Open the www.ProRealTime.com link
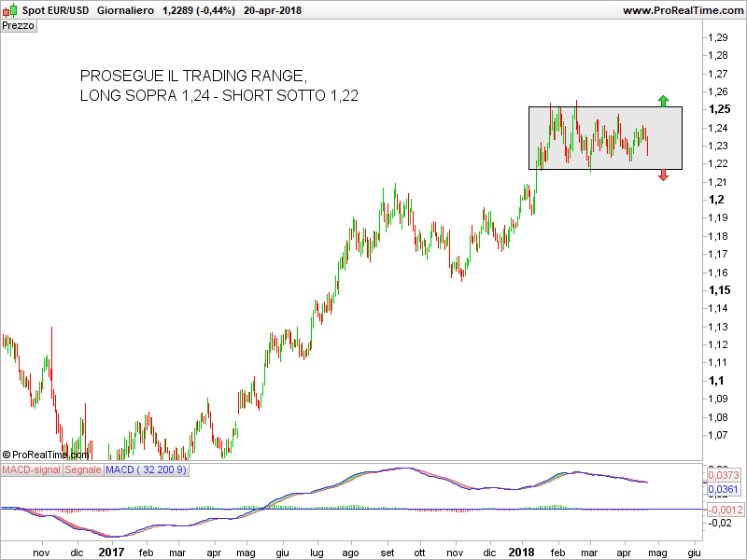The height and width of the screenshot is (560, 747). pyautogui.click(x=681, y=10)
